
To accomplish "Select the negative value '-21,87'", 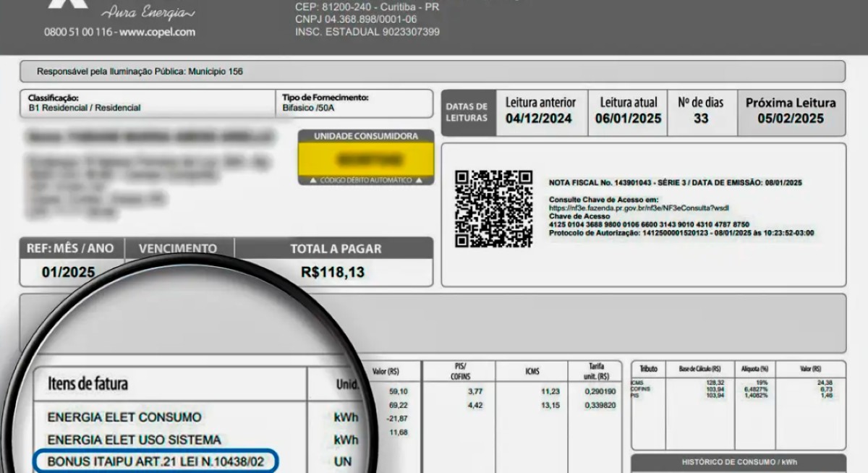I will point(397,419).
